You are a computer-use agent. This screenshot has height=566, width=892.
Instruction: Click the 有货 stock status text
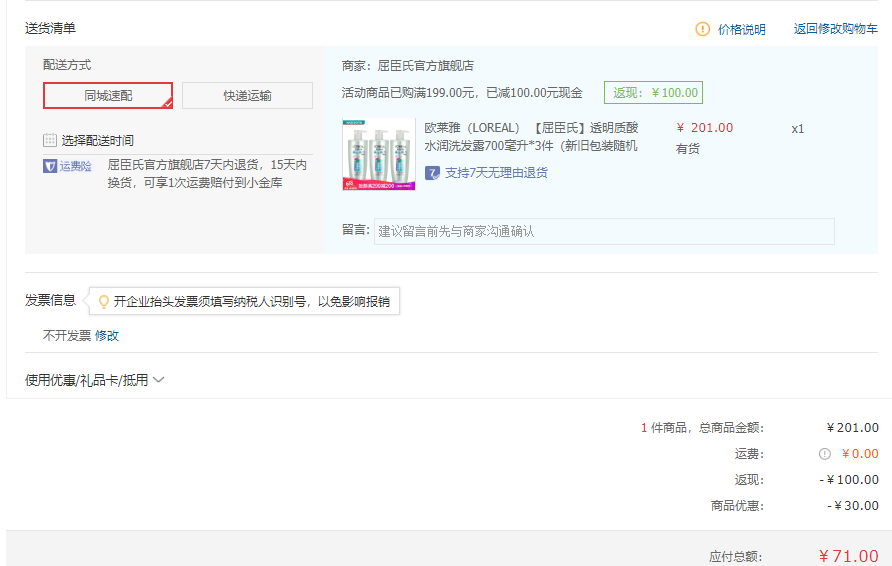pyautogui.click(x=688, y=149)
